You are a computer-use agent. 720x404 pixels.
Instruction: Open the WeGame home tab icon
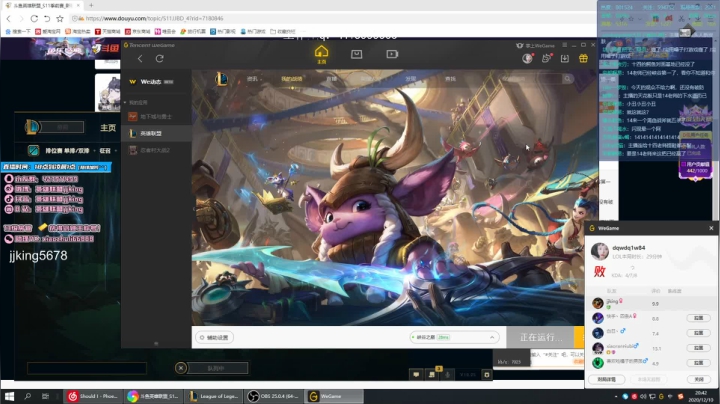(321, 54)
